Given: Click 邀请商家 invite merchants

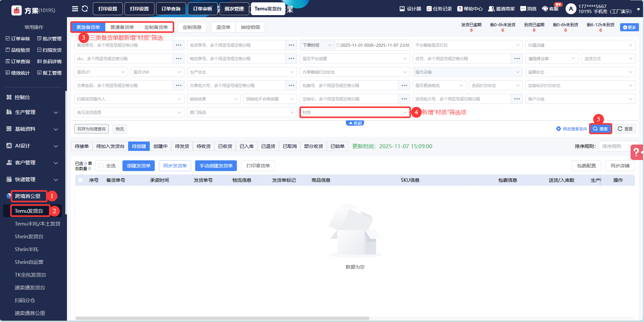Looking at the screenshot, I should pos(501,9).
